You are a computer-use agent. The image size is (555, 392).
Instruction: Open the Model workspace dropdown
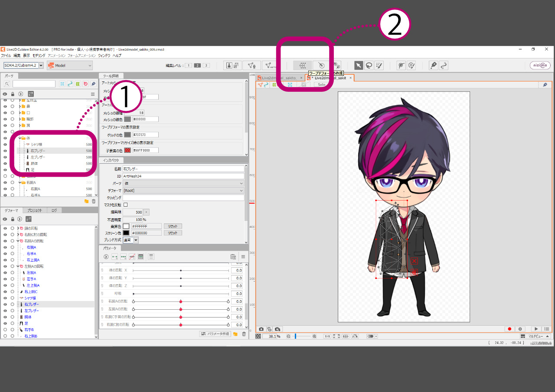click(x=70, y=65)
